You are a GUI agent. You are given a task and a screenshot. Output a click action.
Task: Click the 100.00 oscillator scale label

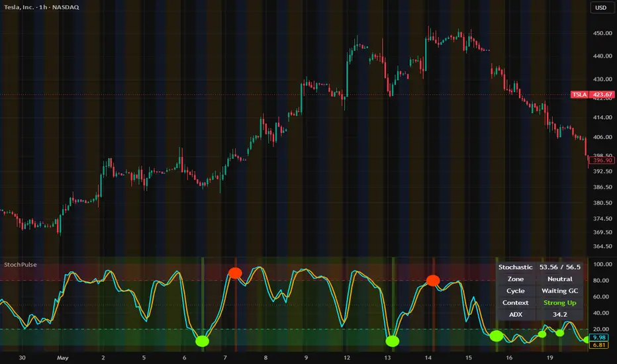(602, 264)
